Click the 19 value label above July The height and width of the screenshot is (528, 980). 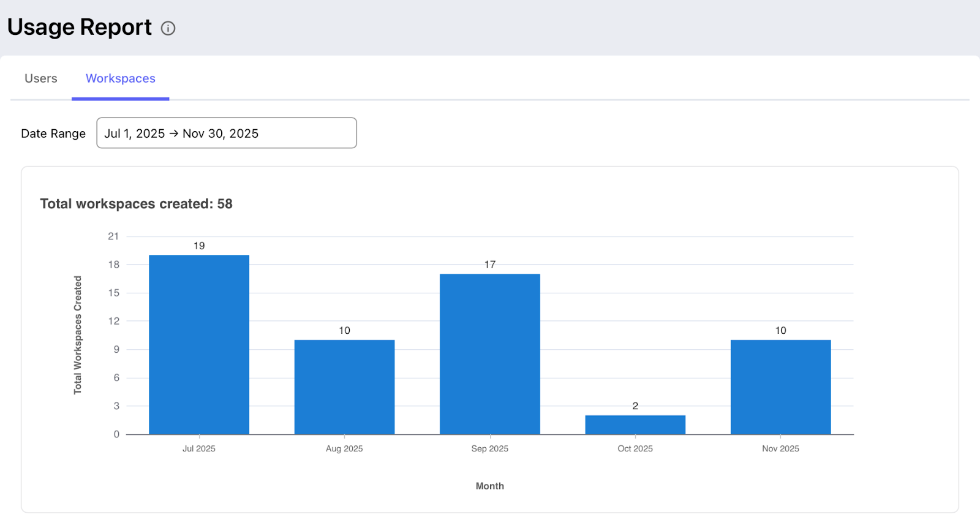pyautogui.click(x=199, y=246)
